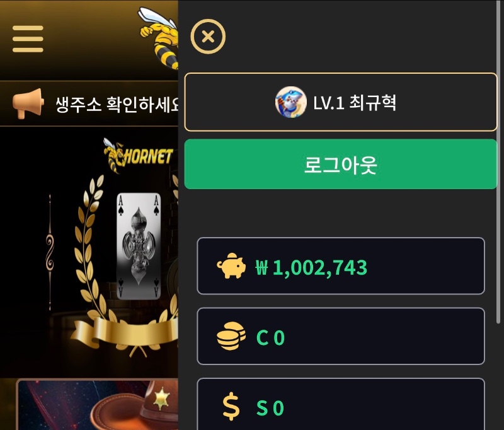Close the side panel with X icon
Viewport: 504px width, 430px height.
pyautogui.click(x=208, y=37)
